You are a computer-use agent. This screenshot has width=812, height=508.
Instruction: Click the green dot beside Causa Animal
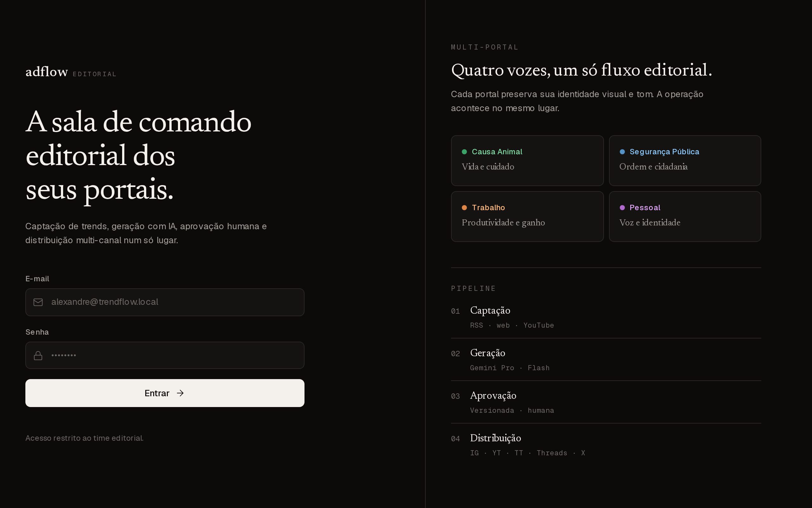click(x=464, y=152)
